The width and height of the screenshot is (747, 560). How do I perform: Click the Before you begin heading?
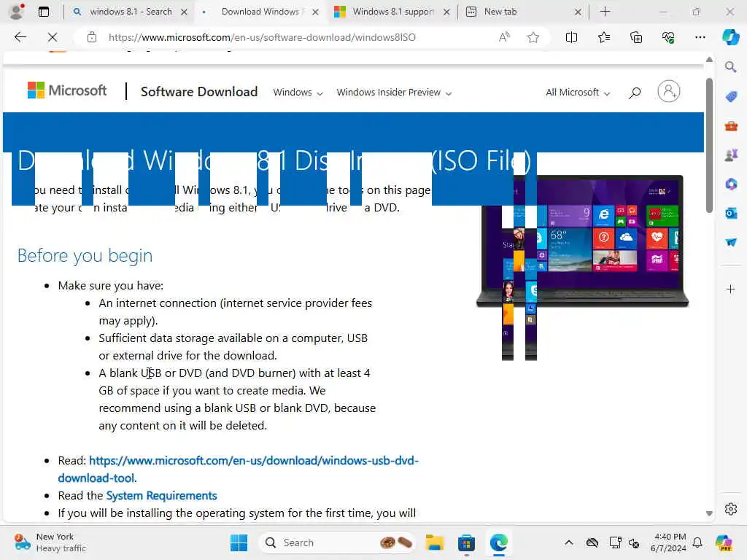coord(85,256)
